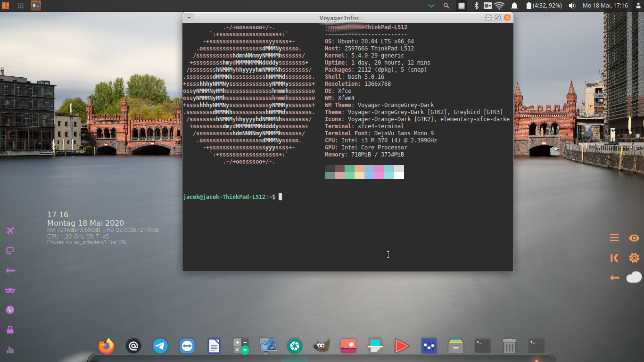Open the calculator dock icon
Viewport: 644px width, 362px height.
tap(241, 346)
